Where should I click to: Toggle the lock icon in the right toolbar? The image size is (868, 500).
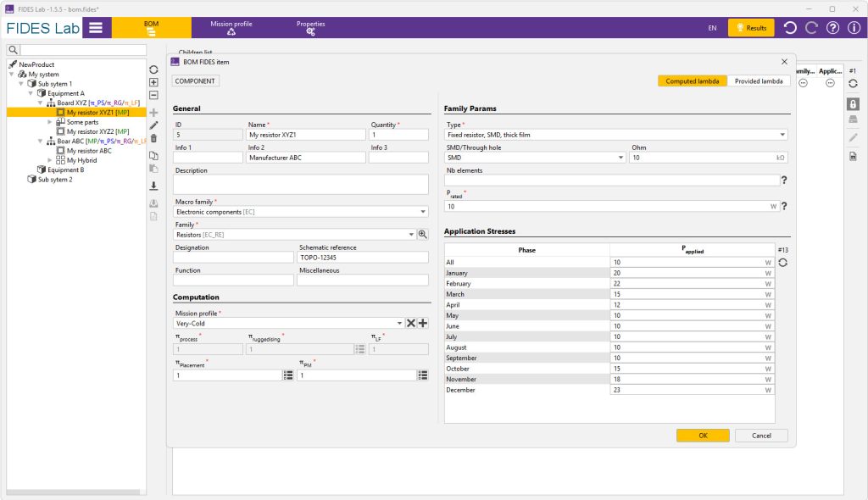853,103
